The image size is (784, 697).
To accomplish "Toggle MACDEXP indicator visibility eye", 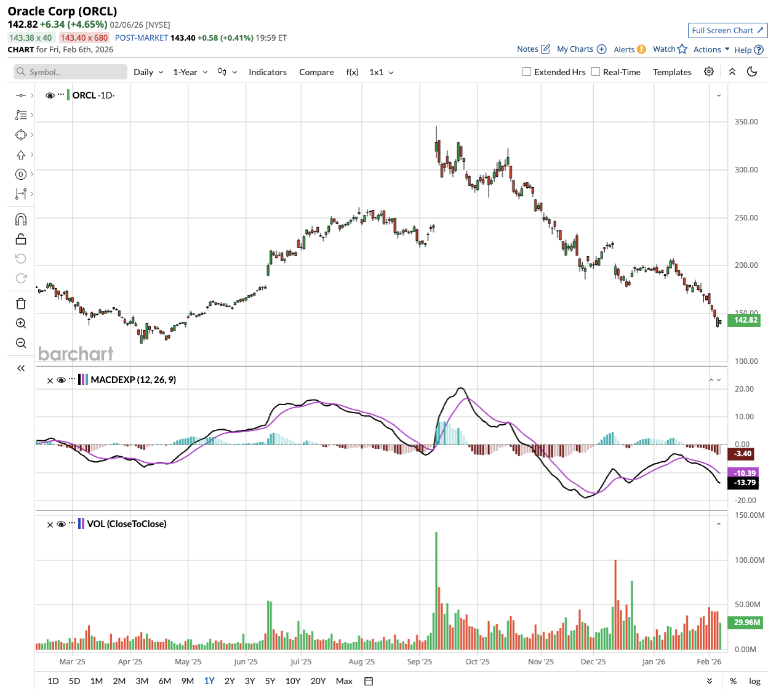I will tap(61, 380).
